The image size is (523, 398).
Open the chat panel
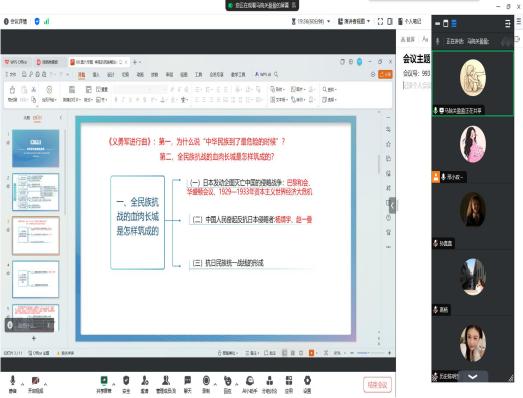[188, 384]
